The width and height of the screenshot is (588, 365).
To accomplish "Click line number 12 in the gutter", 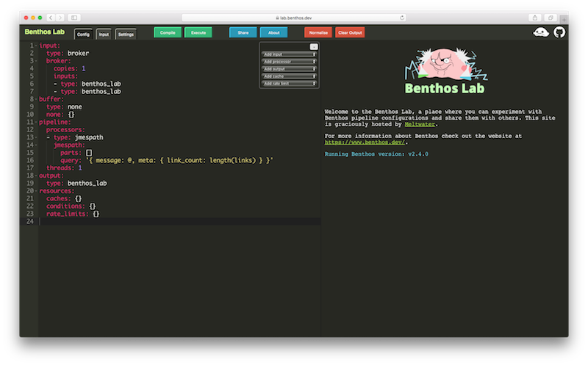I will (30, 130).
